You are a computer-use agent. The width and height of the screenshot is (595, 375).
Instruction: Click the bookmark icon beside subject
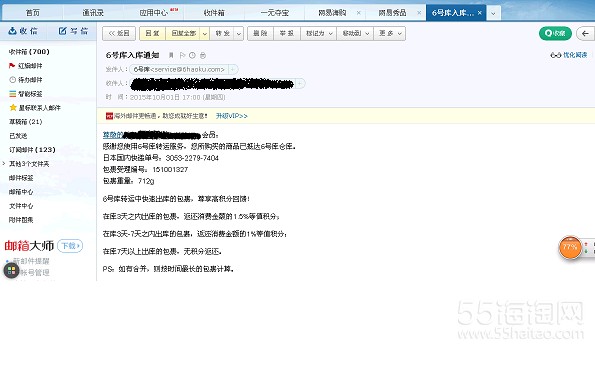tap(171, 55)
